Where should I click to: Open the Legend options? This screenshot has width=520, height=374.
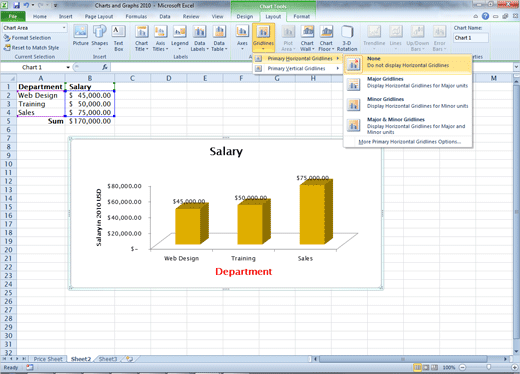point(180,38)
